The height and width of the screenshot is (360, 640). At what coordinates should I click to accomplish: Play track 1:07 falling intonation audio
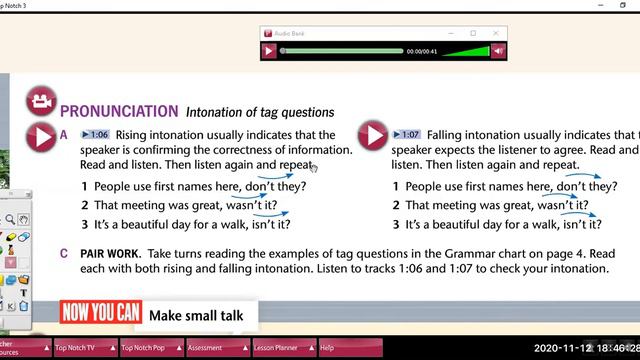click(x=373, y=135)
